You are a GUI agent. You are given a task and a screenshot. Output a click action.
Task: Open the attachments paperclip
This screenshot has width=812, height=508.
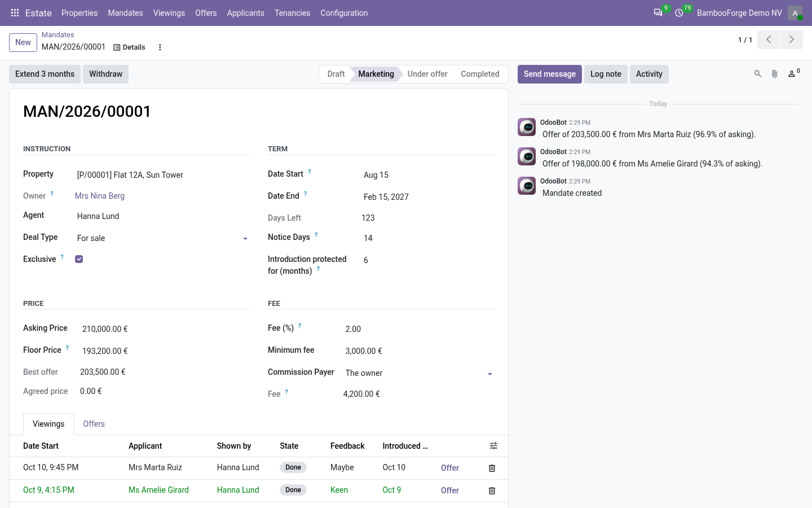click(x=775, y=74)
